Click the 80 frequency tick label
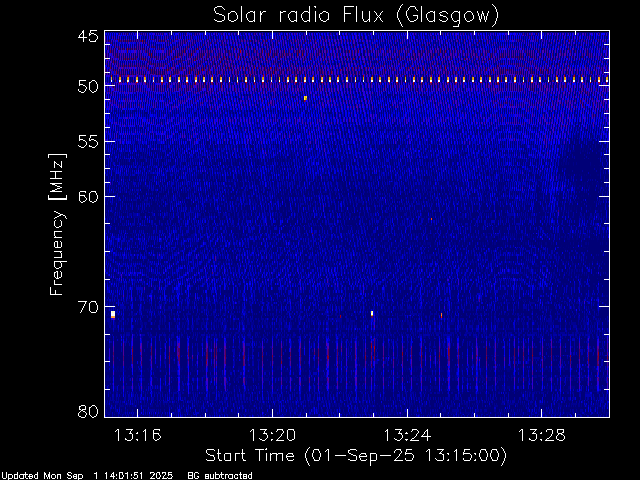The height and width of the screenshot is (480, 640). click(x=88, y=411)
